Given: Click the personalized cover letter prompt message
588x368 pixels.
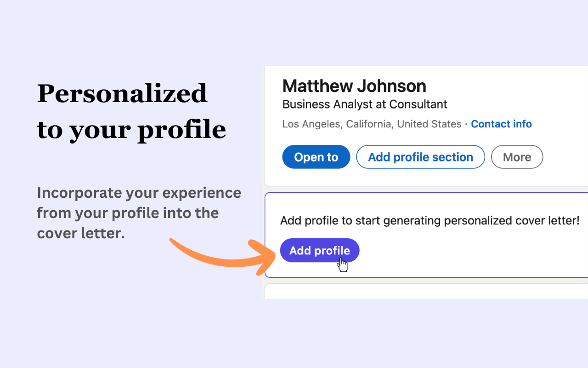Looking at the screenshot, I should [x=430, y=221].
